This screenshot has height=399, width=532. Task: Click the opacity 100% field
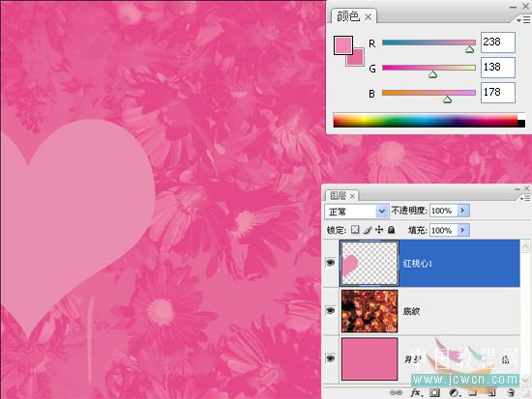(x=444, y=211)
